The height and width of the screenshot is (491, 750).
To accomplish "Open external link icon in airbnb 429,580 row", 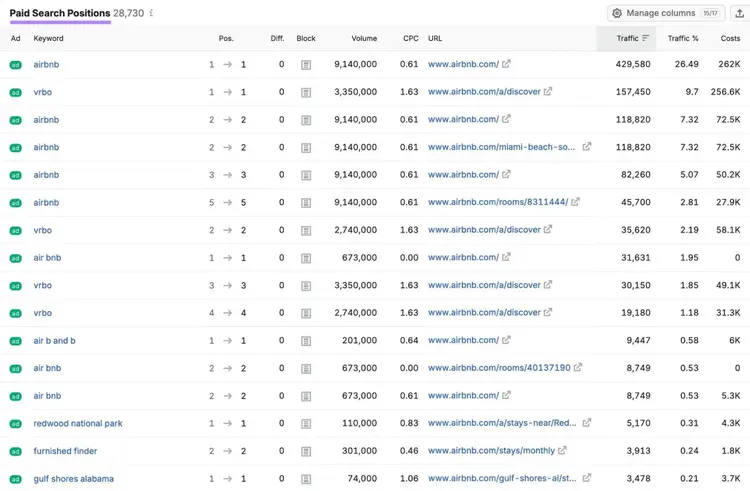I will (x=506, y=64).
